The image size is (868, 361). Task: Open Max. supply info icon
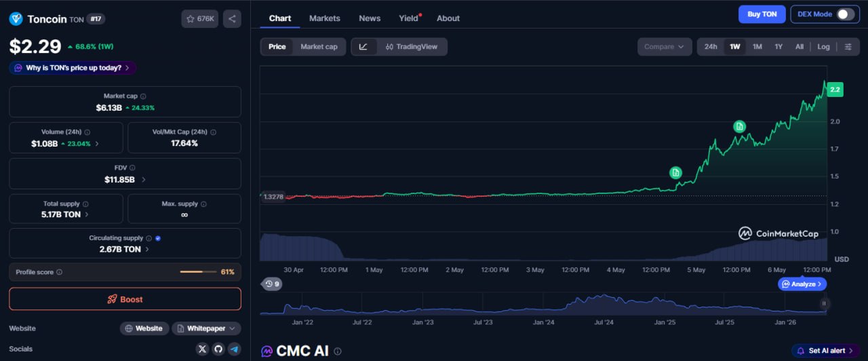pyautogui.click(x=204, y=204)
